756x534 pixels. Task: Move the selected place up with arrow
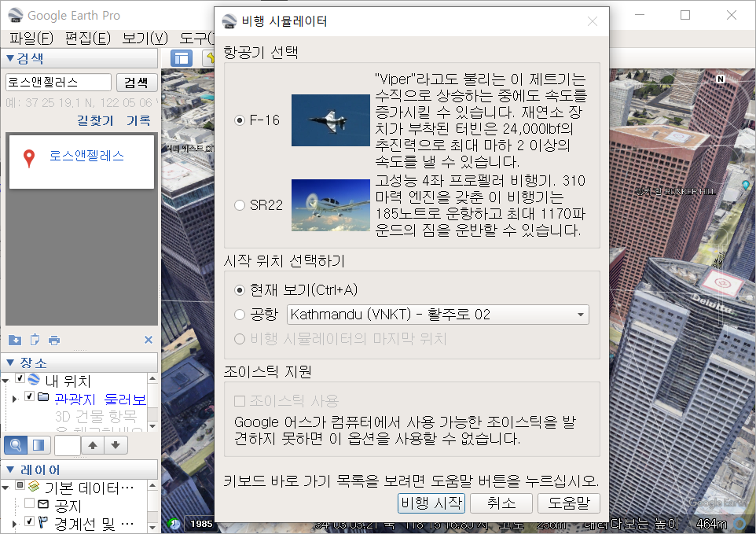click(x=93, y=445)
